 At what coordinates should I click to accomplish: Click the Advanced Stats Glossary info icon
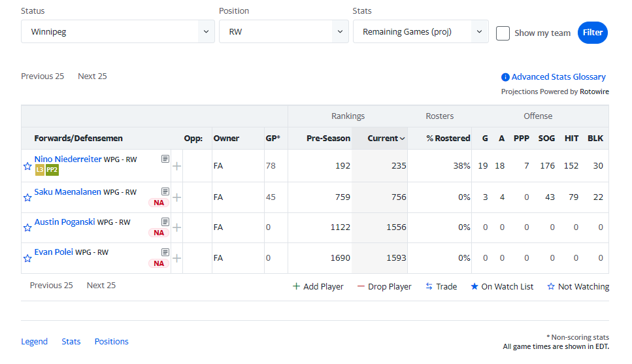[505, 77]
